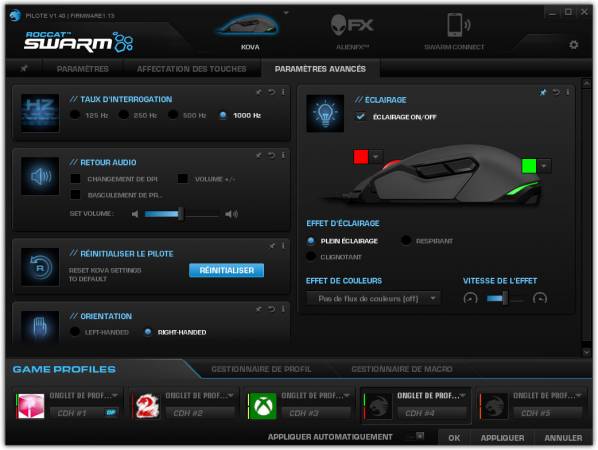
Task: Select the Respirant lighting effect
Action: pos(406,241)
